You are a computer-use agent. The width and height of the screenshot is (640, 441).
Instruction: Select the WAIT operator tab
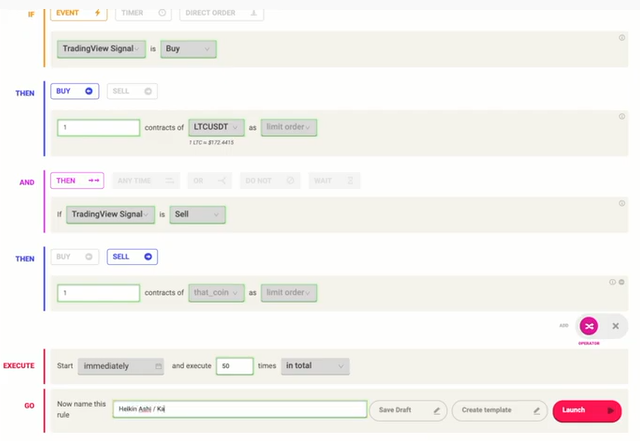tap(334, 180)
